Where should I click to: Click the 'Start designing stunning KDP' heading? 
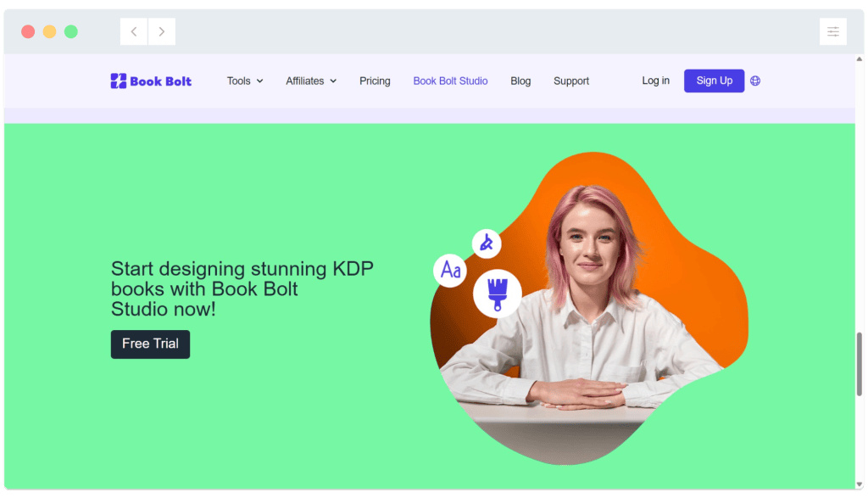(x=242, y=288)
